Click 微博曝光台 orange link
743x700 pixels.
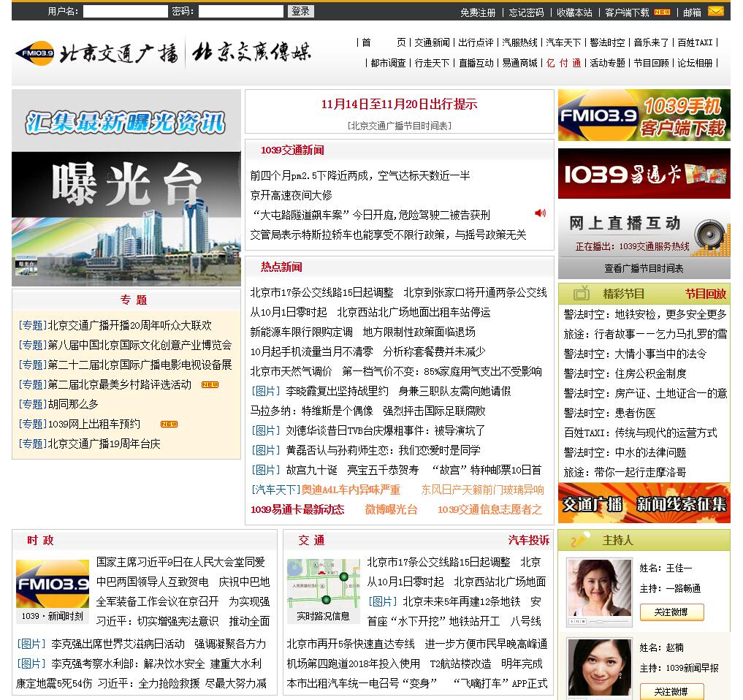391,509
